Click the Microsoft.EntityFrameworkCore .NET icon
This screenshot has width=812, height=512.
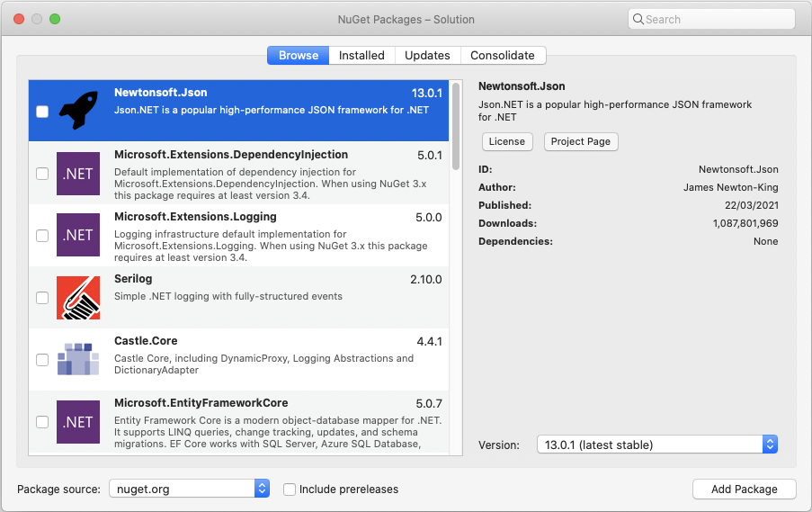pos(78,422)
